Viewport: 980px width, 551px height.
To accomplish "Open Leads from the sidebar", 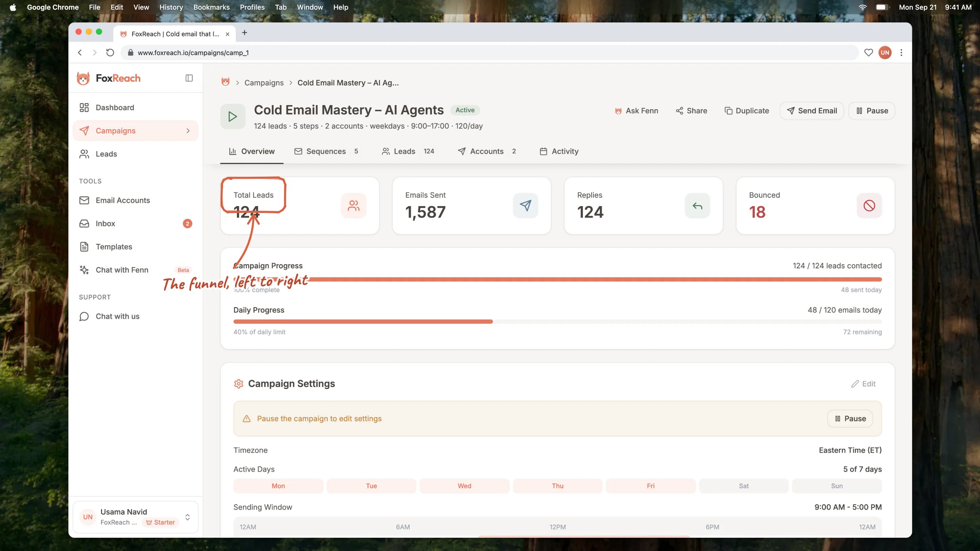I will (135, 154).
